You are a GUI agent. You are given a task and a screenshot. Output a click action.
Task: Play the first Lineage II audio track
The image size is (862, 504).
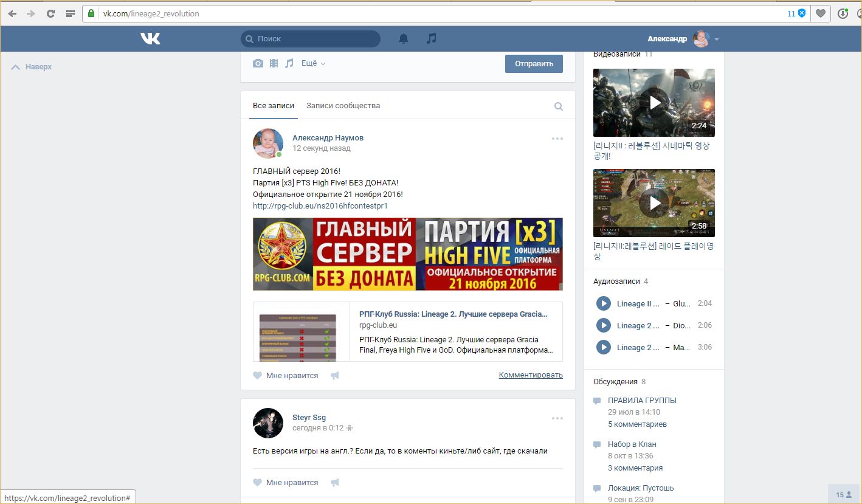pyautogui.click(x=603, y=303)
